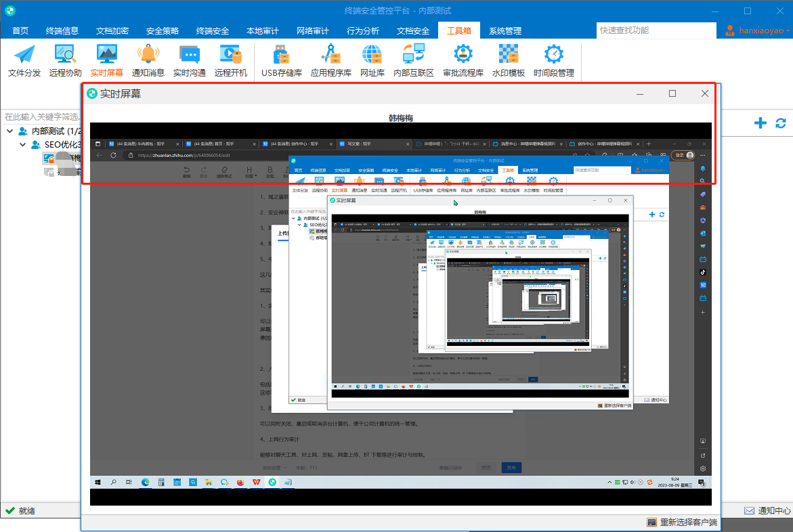
Task: Click the refresh icon beside plus
Action: [x=781, y=123]
